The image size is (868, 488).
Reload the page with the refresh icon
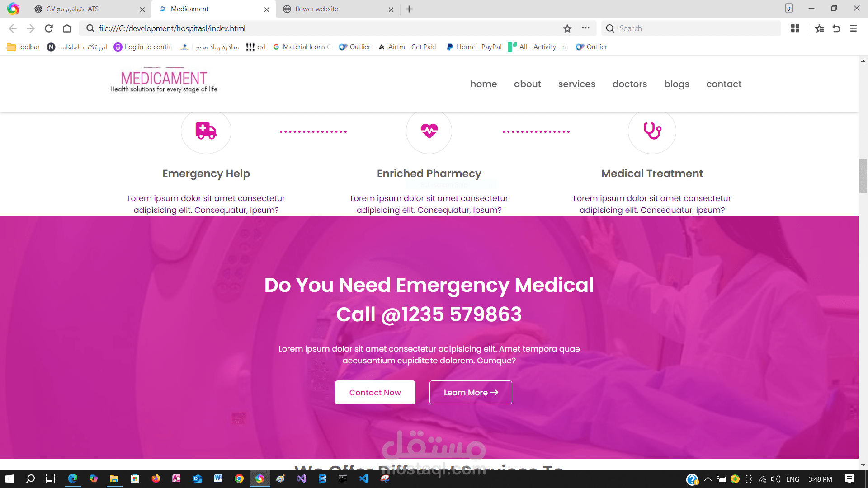tap(49, 28)
